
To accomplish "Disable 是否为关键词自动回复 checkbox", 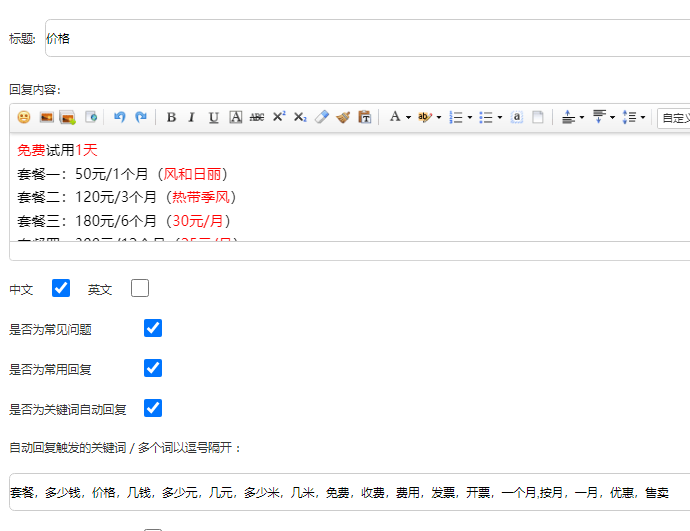I will coord(153,408).
